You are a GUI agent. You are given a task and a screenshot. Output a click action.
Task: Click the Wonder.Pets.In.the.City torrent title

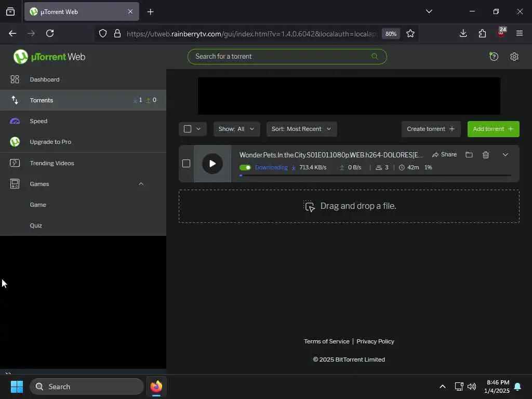[331, 155]
